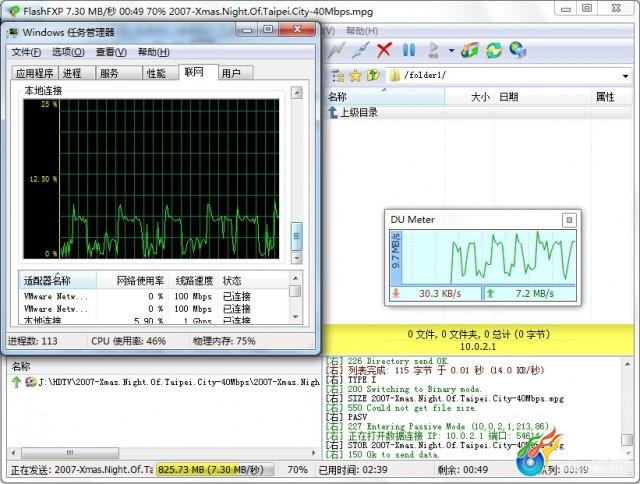Maximize the Windows 任务管理器 window

(x=268, y=29)
